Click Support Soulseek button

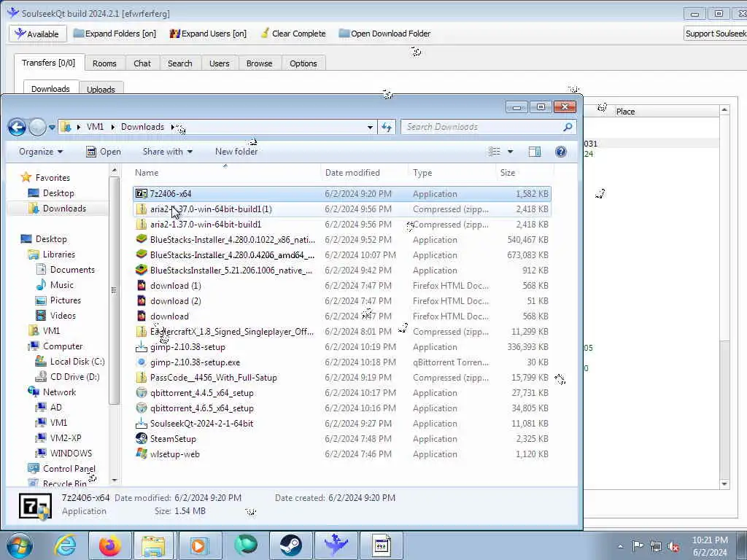click(716, 34)
